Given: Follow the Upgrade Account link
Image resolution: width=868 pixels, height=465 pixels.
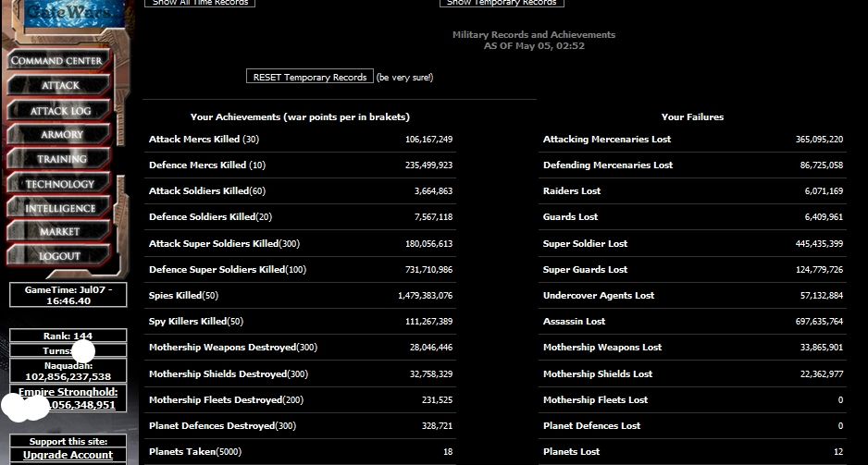Looking at the screenshot, I should (x=68, y=455).
